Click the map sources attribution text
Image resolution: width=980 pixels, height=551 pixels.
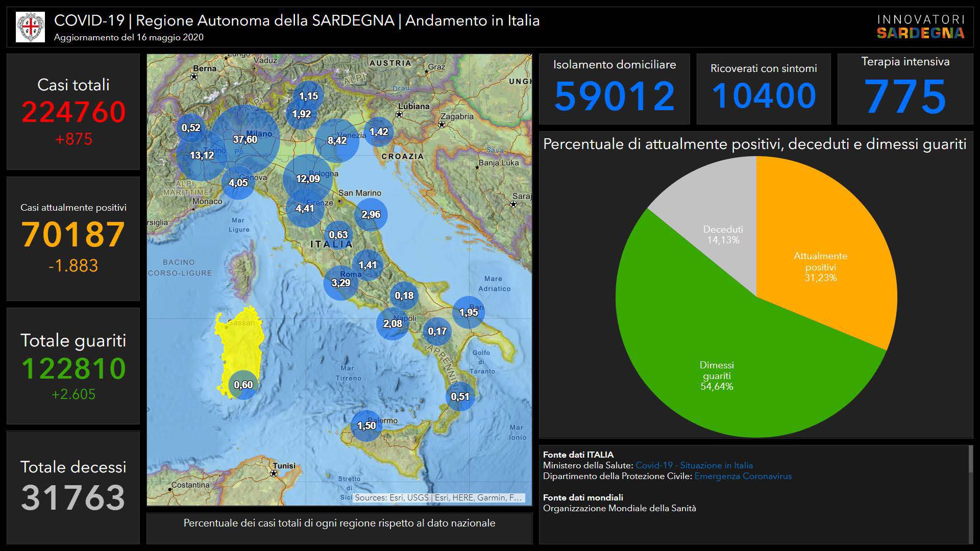(438, 497)
